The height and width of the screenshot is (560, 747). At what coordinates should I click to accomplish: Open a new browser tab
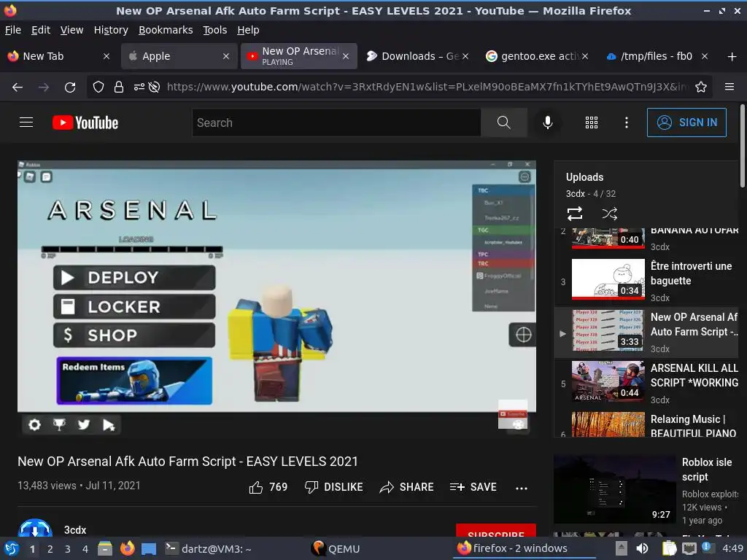point(732,57)
